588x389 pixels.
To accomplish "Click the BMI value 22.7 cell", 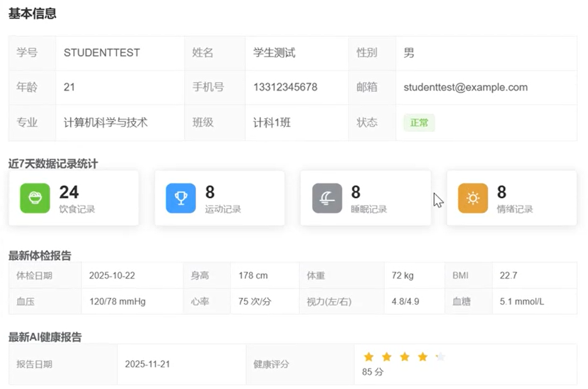I will pos(509,275).
